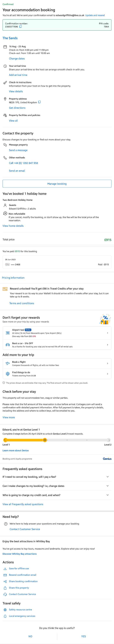Click the headset Customer Service icon

coord(5,594)
